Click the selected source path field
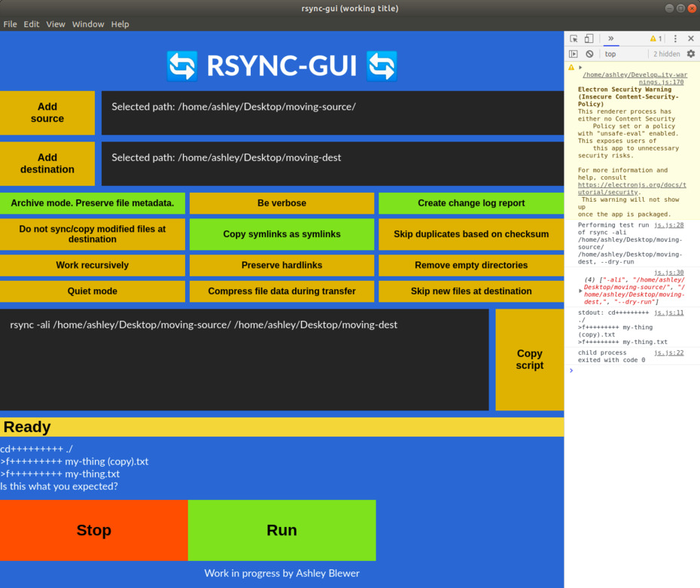Image resolution: width=700 pixels, height=588 pixels. (333, 112)
